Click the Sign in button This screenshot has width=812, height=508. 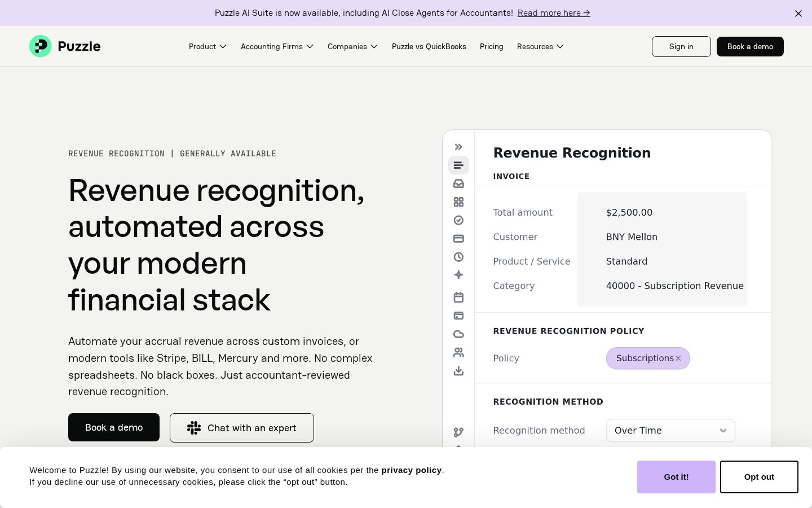(681, 46)
